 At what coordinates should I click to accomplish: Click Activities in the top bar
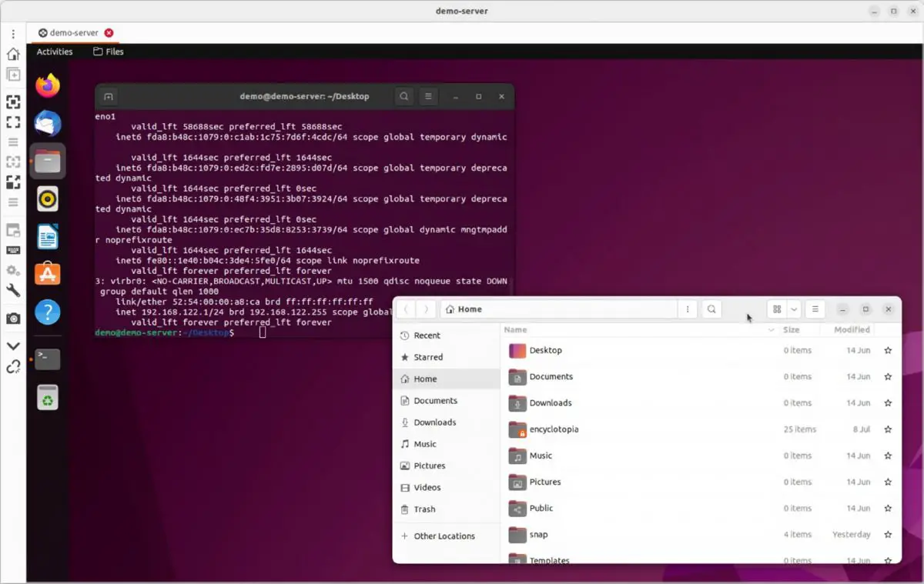click(54, 52)
